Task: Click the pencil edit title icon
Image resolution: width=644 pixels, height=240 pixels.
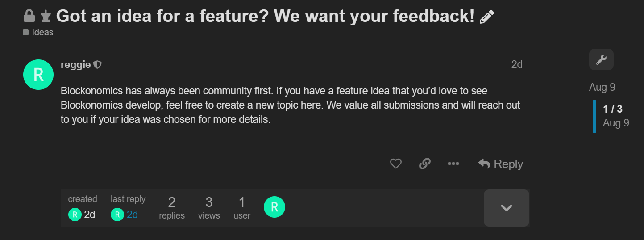Action: 487,17
